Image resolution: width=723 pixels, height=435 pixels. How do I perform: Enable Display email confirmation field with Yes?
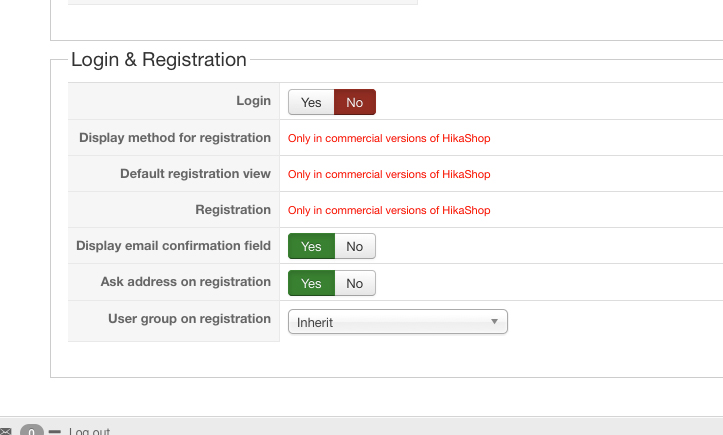(311, 247)
